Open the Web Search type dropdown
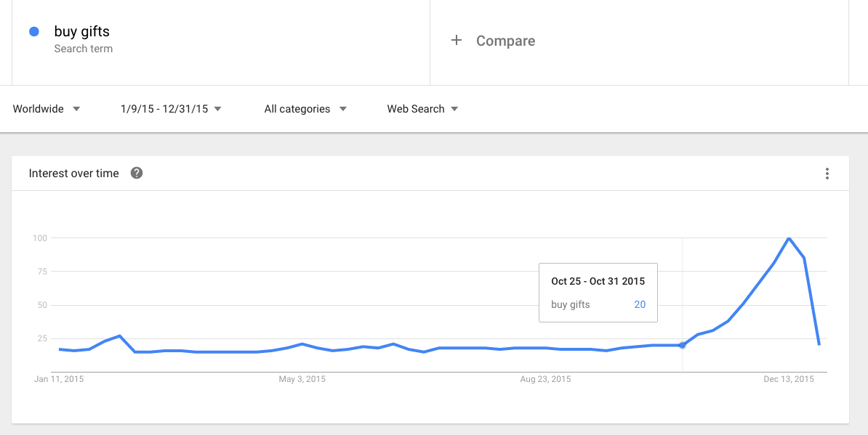The width and height of the screenshot is (868, 435). (423, 109)
